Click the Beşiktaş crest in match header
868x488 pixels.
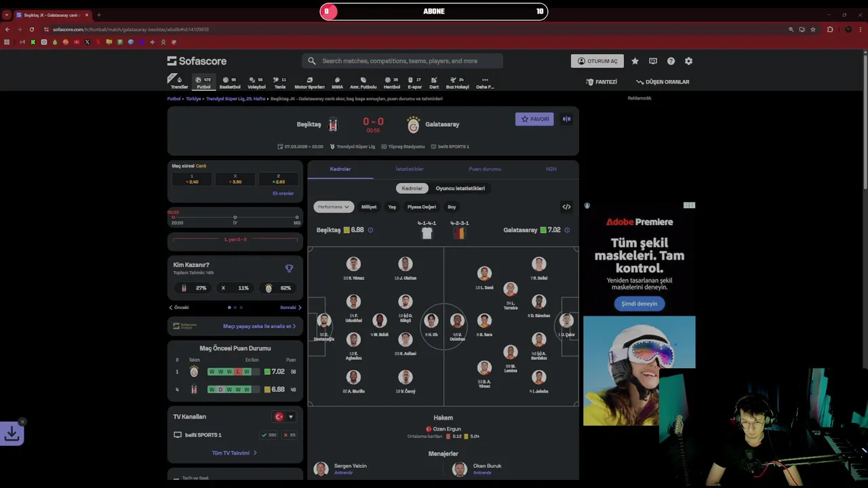pos(332,125)
